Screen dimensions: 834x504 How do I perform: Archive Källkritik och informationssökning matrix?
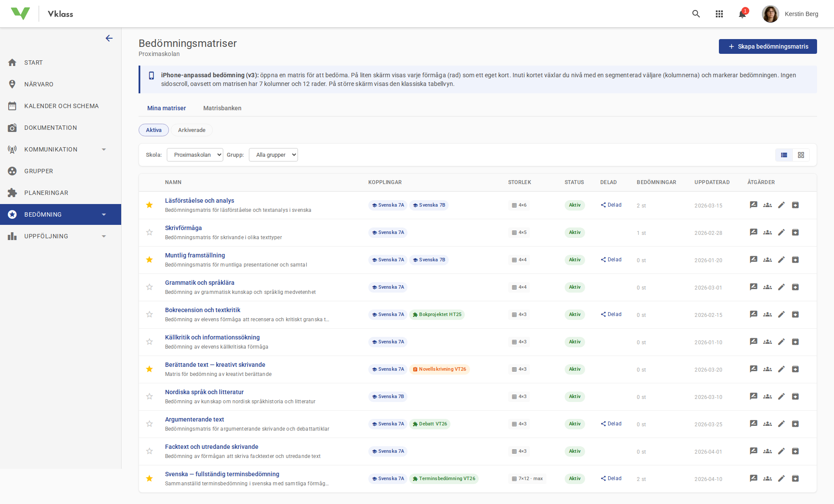[x=795, y=342]
